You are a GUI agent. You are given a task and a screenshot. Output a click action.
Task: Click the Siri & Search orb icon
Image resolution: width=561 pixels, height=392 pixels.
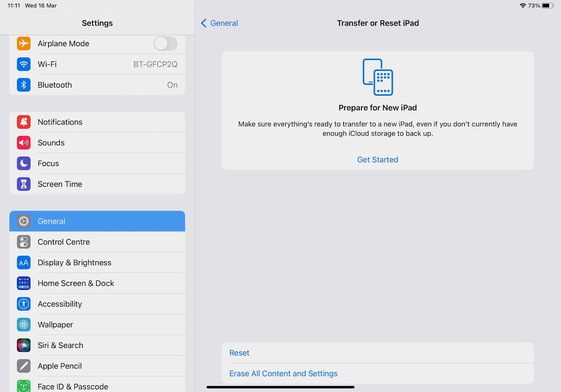[x=24, y=346]
